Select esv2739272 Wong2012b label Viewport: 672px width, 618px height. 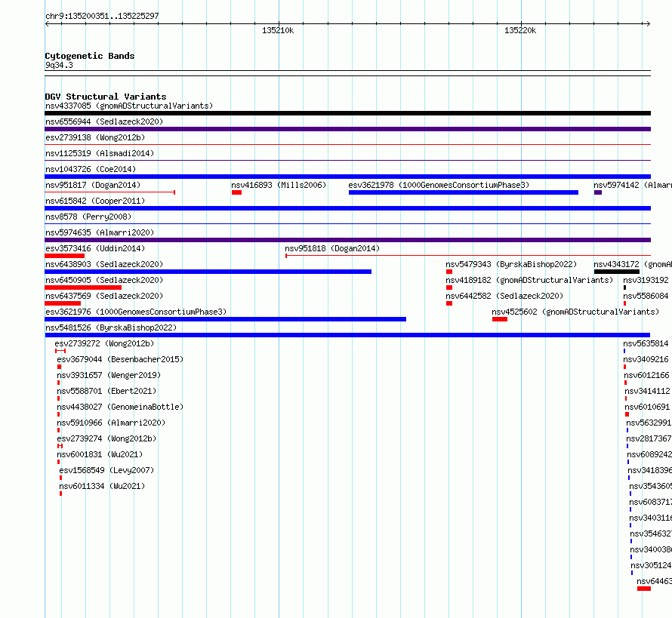coord(104,343)
